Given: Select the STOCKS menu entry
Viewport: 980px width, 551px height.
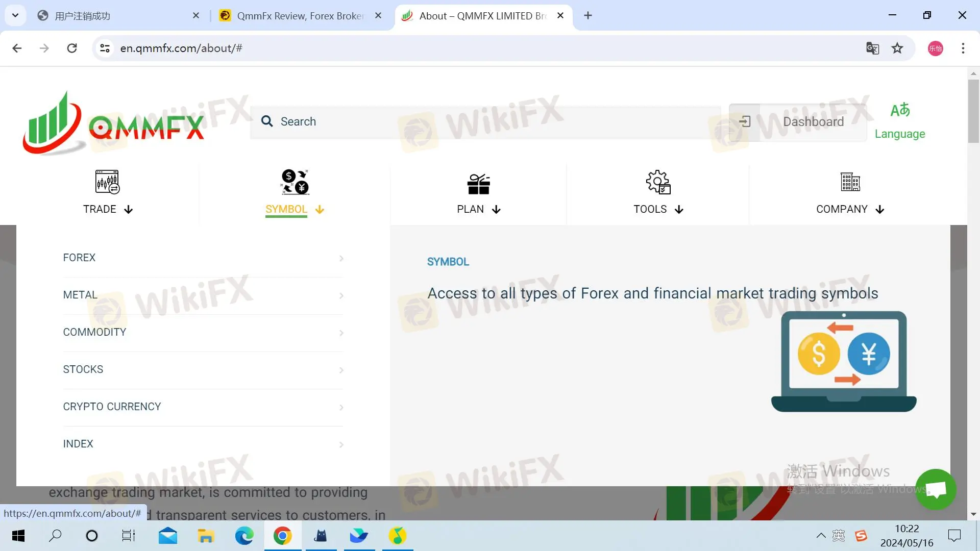Looking at the screenshot, I should click(83, 369).
